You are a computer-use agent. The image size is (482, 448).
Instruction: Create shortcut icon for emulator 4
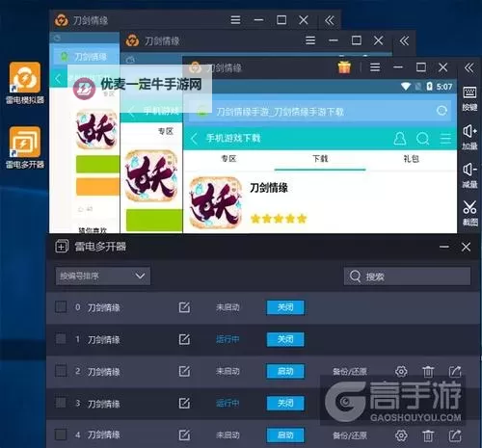(455, 435)
